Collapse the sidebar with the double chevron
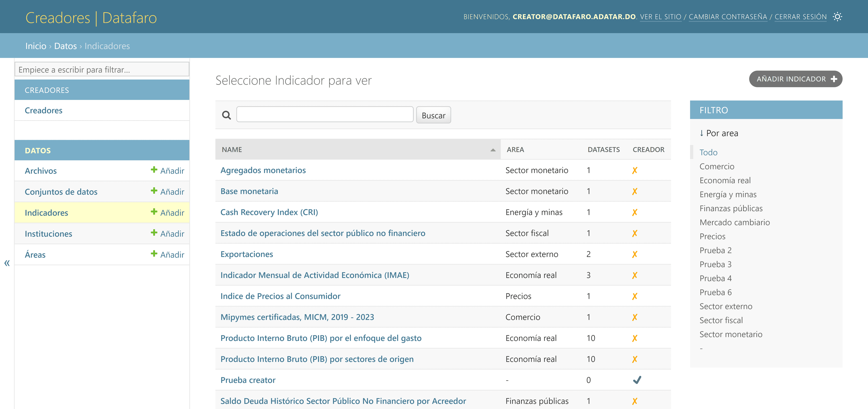This screenshot has height=409, width=868. tap(7, 263)
